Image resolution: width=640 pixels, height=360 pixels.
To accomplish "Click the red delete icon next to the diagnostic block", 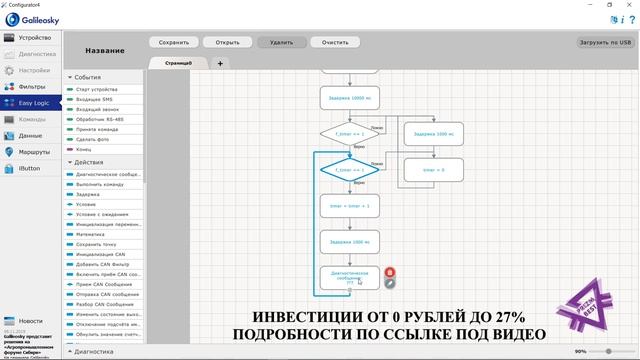I will (x=390, y=272).
